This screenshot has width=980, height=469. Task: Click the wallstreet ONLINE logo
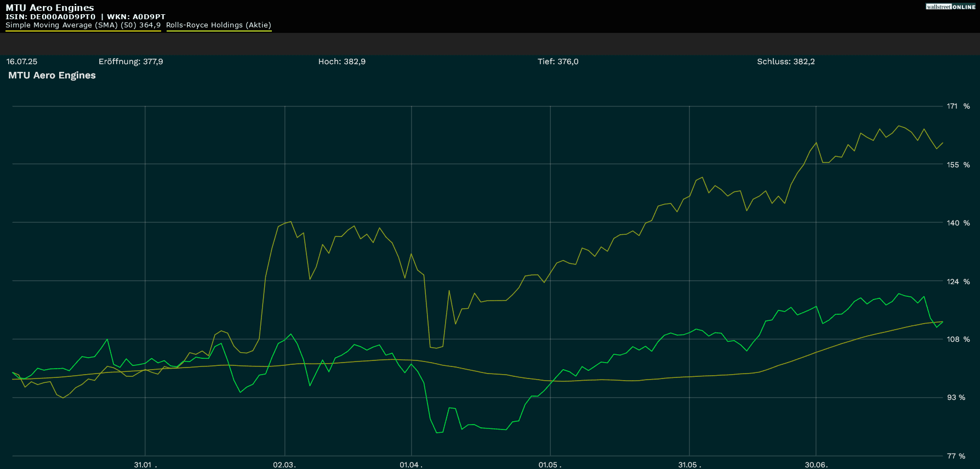pyautogui.click(x=950, y=7)
